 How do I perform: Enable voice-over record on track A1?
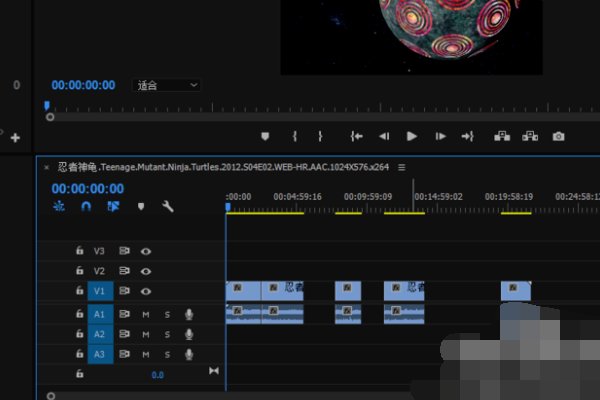pos(188,314)
